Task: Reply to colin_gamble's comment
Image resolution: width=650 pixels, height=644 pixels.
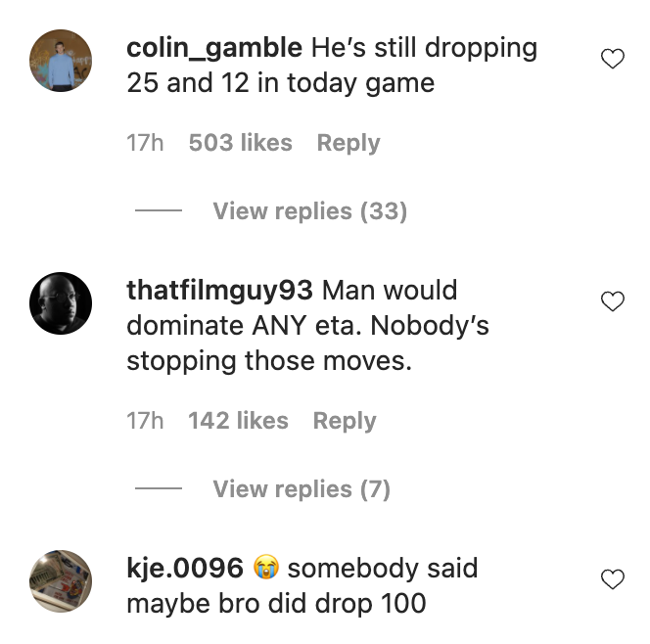Action: pos(348,143)
